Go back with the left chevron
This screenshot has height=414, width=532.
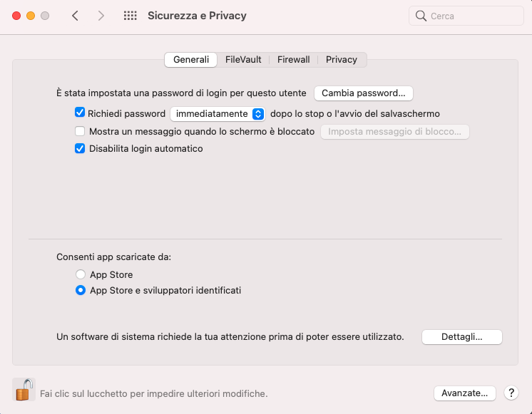[x=76, y=16]
